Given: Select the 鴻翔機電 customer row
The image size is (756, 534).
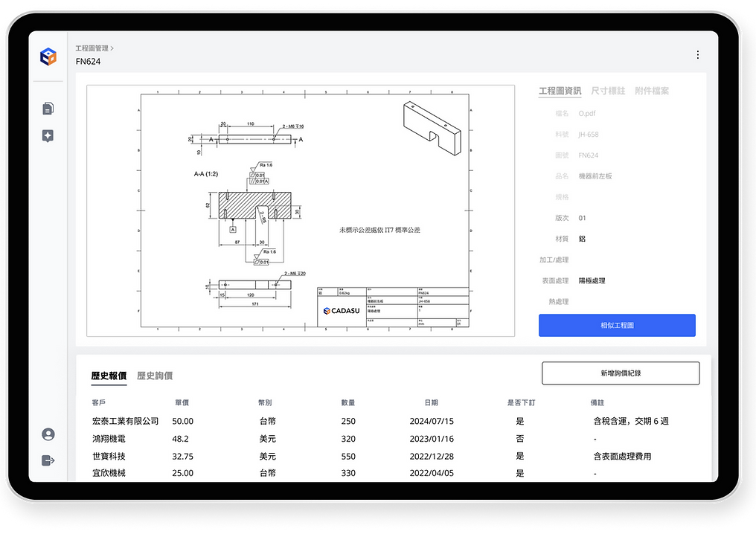Looking at the screenshot, I should pyautogui.click(x=394, y=439).
